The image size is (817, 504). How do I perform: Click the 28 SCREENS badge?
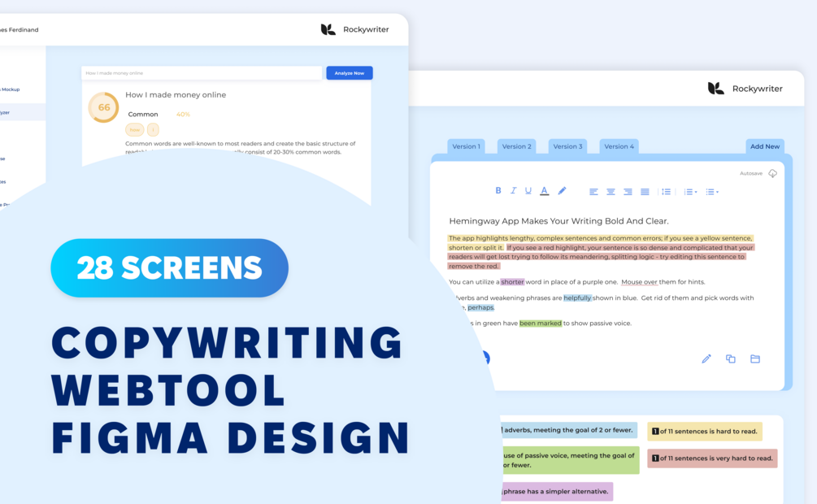[x=169, y=268]
